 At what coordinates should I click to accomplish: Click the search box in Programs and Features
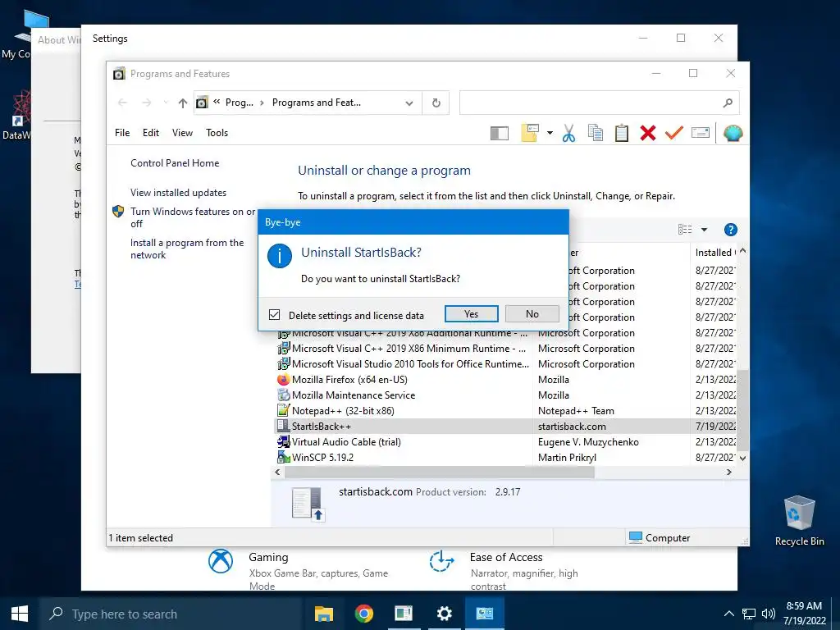pos(599,103)
